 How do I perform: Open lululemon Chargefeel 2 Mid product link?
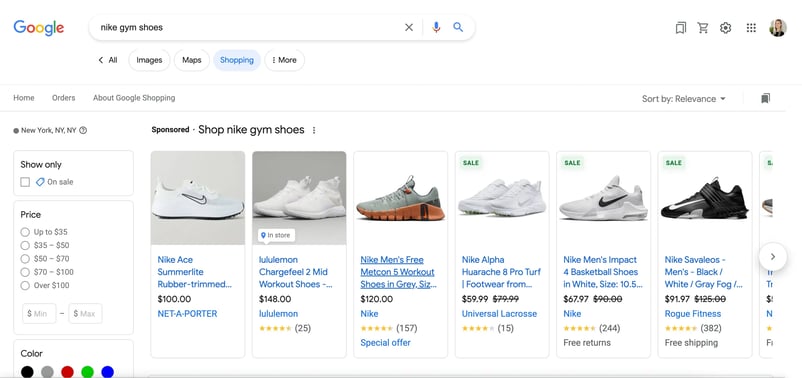(296, 272)
